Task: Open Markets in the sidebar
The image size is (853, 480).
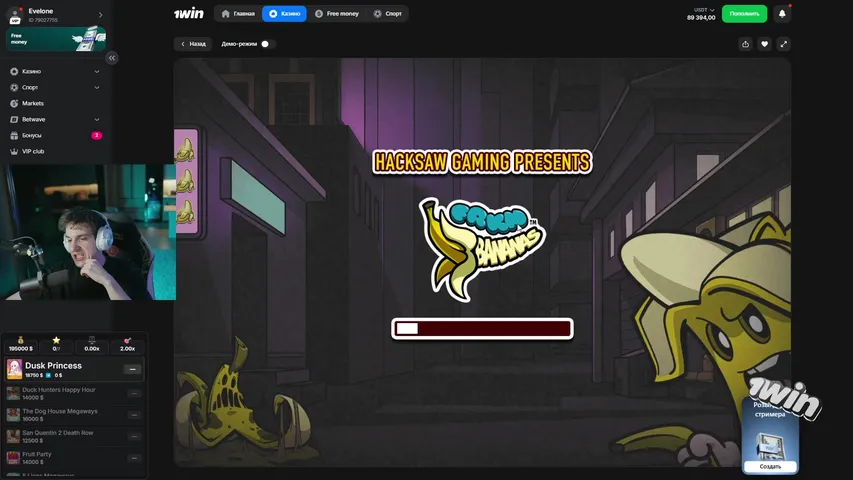Action: 33,103
